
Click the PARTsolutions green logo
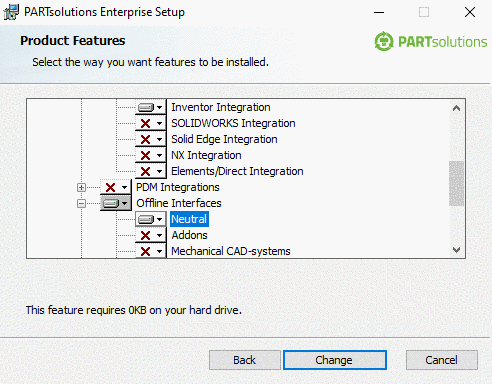coord(430,42)
